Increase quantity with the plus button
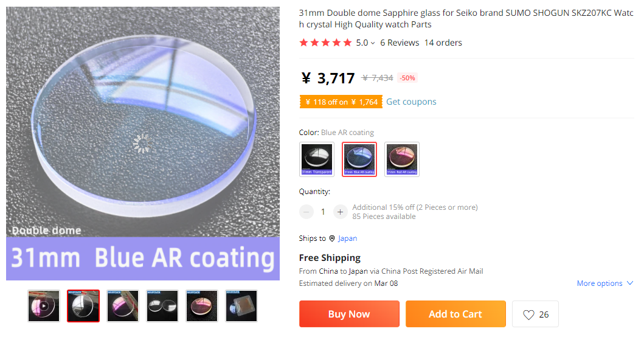Viewport: 644px width, 337px height. point(340,212)
